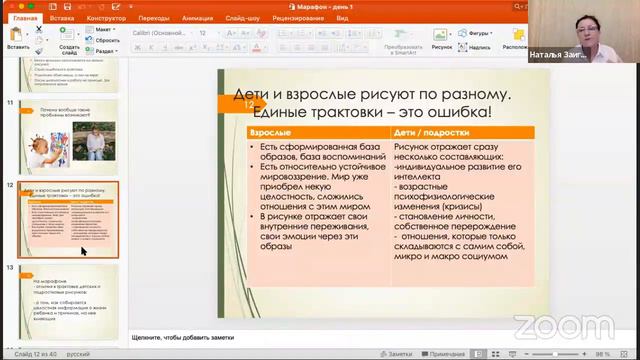Screen dimensions: 640x360
Task: Toggle underline Ч formatting
Action: click(x=165, y=48)
